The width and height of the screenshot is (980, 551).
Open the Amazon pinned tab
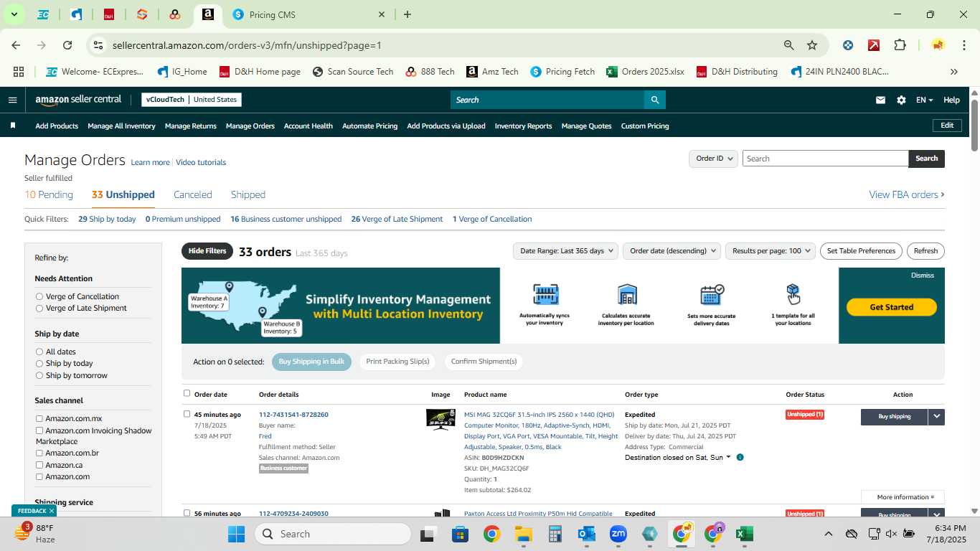click(x=207, y=14)
